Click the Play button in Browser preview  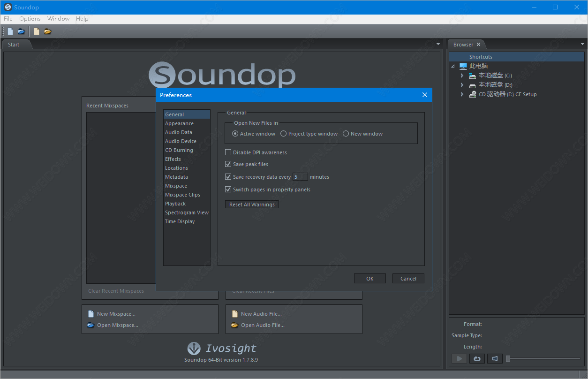click(x=459, y=359)
